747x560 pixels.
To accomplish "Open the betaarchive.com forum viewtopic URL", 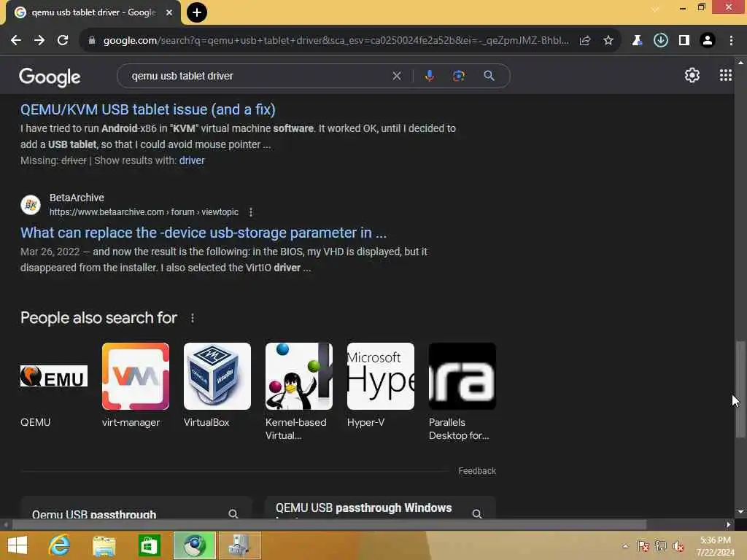I will click(144, 212).
